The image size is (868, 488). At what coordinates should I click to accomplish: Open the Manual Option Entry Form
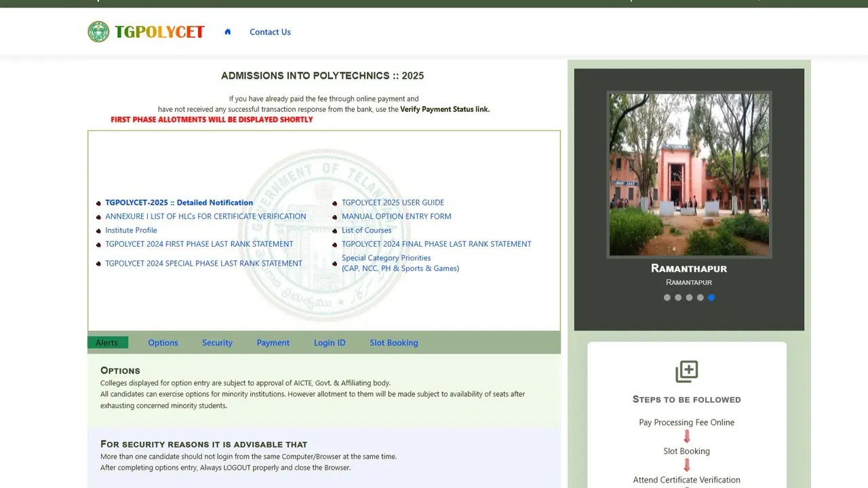pyautogui.click(x=396, y=216)
